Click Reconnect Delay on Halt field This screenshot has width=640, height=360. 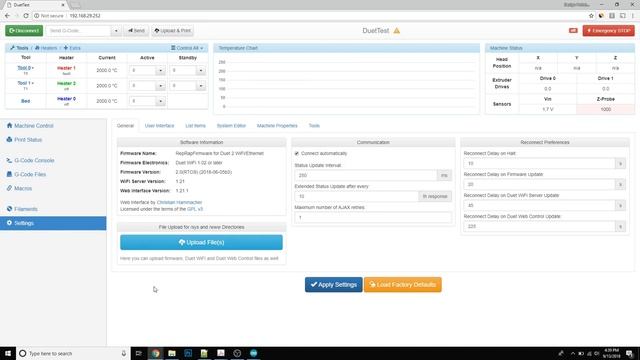coord(539,164)
